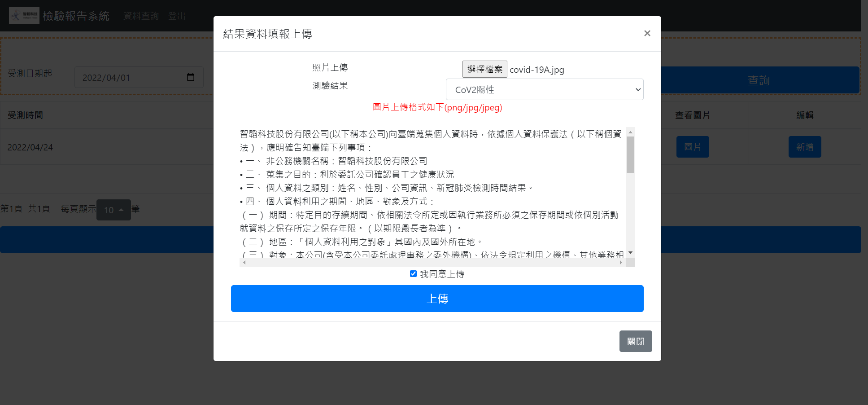The height and width of the screenshot is (405, 868).
Task: Click the scroll-down arrow in the consent box
Action: [x=630, y=253]
